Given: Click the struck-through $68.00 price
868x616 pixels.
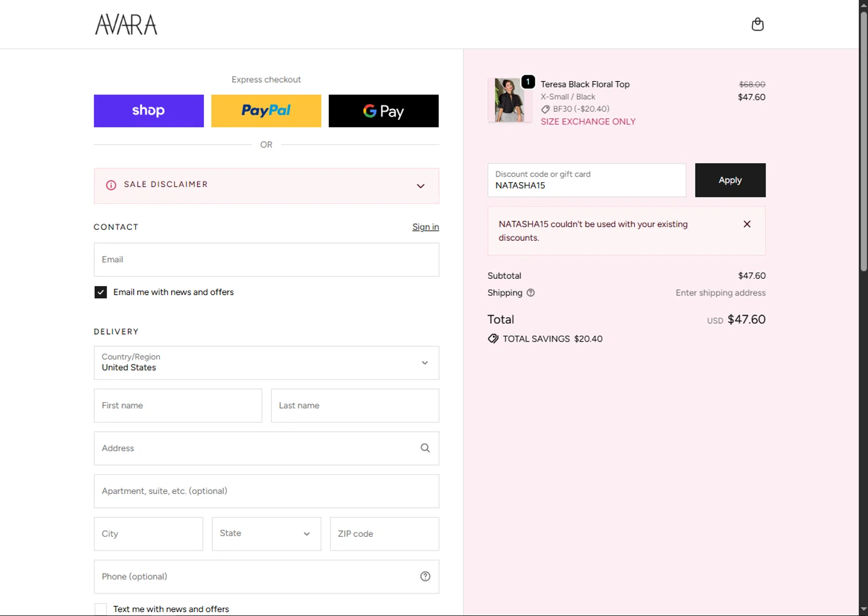Looking at the screenshot, I should (x=752, y=85).
